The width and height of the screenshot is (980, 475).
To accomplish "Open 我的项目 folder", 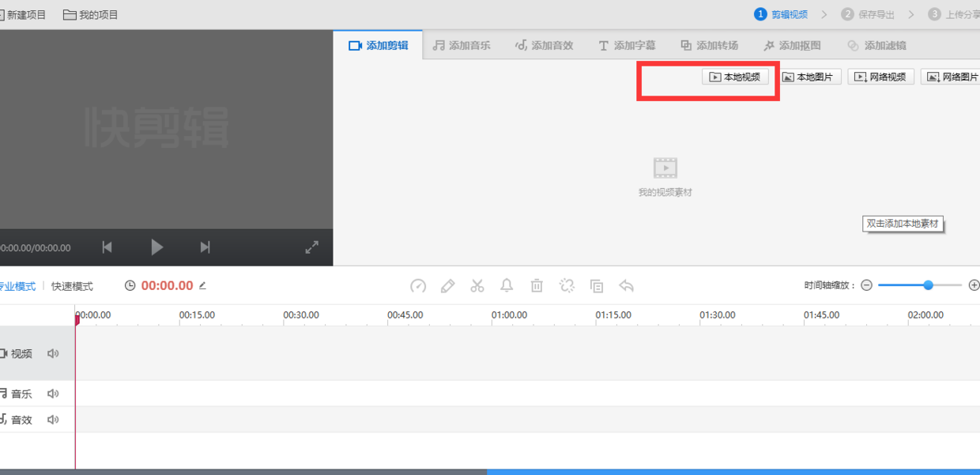I will 91,15.
